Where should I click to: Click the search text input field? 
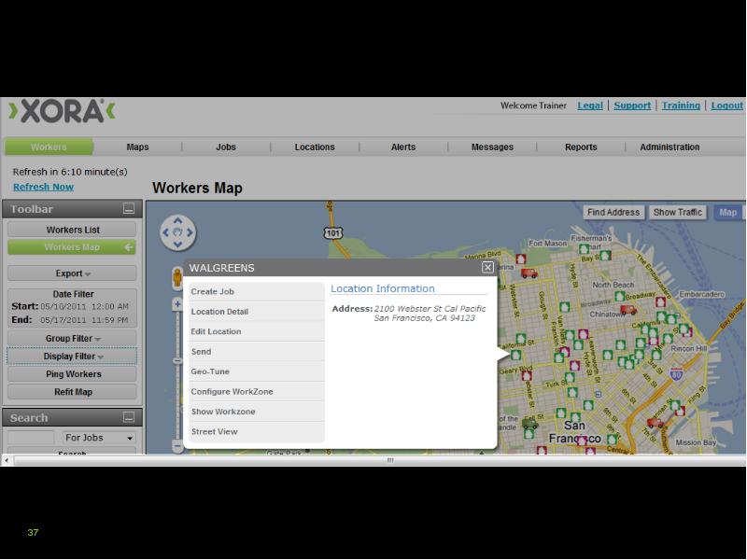(x=31, y=438)
